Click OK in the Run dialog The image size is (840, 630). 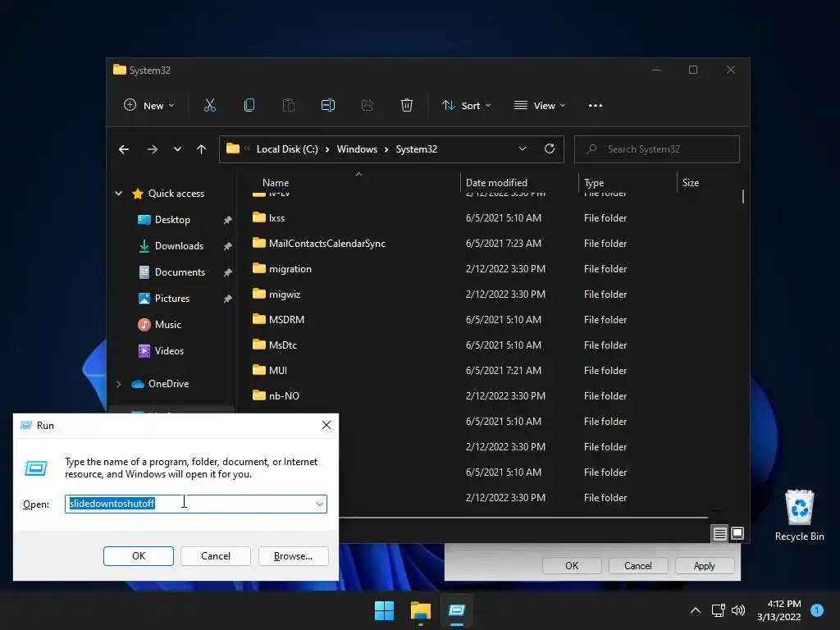coord(138,556)
